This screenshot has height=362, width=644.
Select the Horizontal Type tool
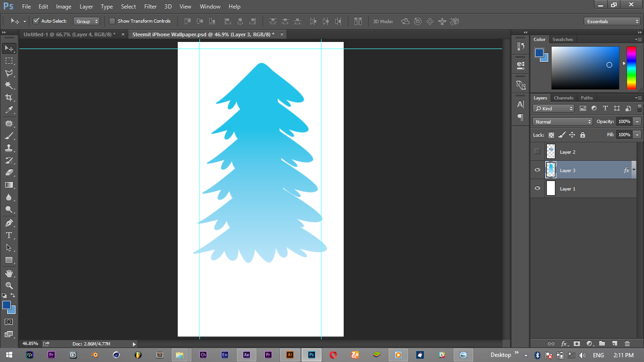tap(9, 235)
